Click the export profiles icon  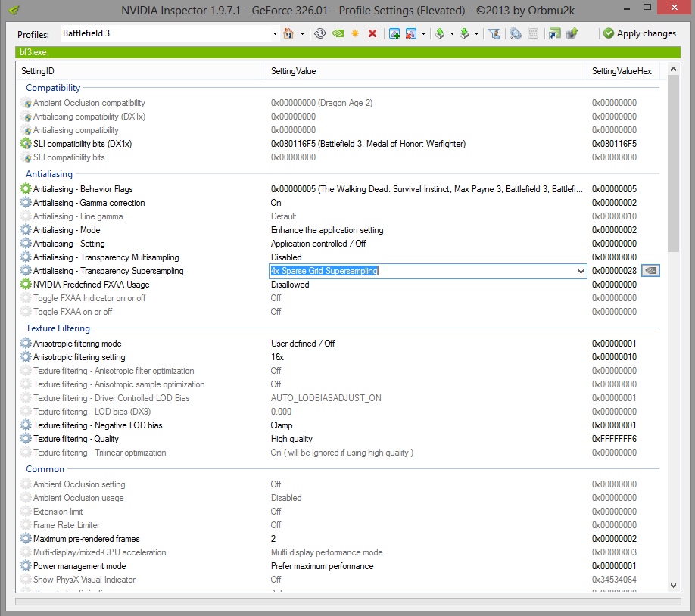[440, 33]
